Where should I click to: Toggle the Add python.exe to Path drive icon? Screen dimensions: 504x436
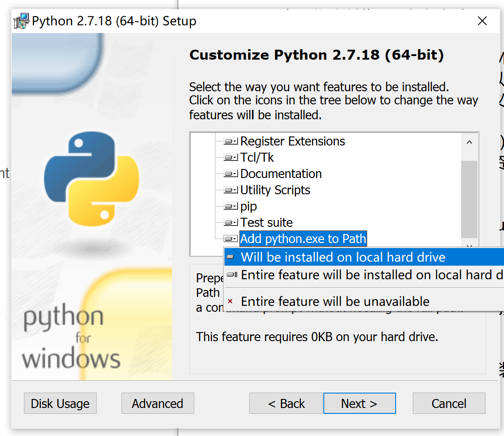point(231,239)
